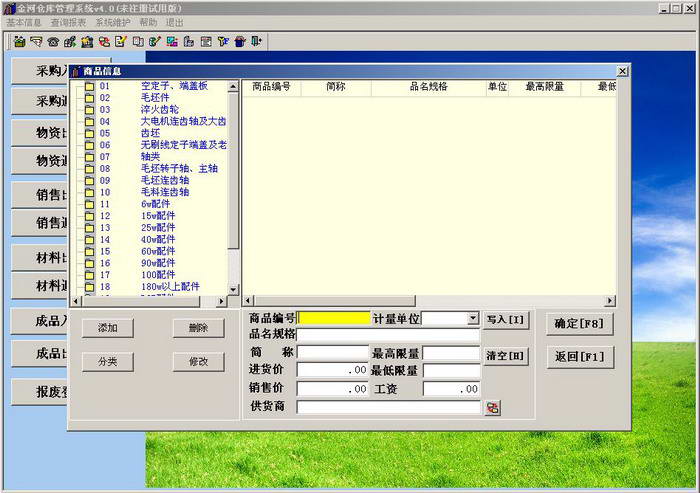Click category tree horizontal scroll right arrow

click(x=221, y=302)
